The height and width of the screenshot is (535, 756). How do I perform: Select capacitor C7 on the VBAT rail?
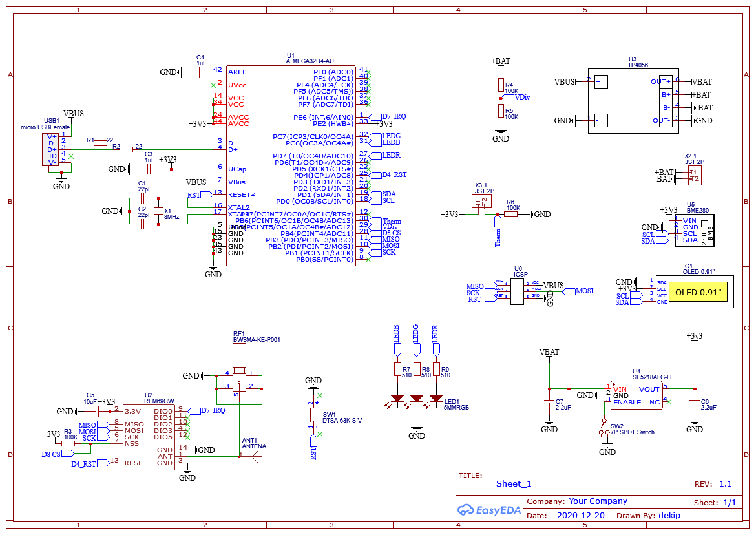click(549, 401)
